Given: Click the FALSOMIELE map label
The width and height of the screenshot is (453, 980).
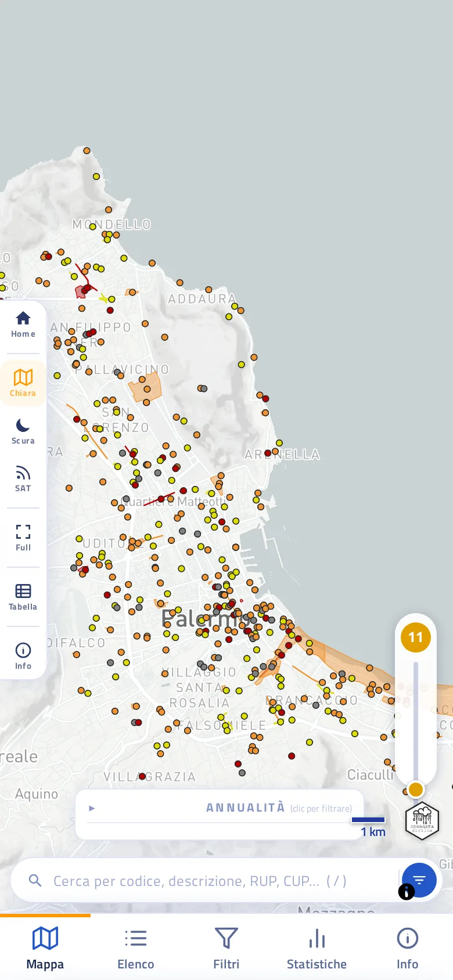Looking at the screenshot, I should [x=222, y=726].
